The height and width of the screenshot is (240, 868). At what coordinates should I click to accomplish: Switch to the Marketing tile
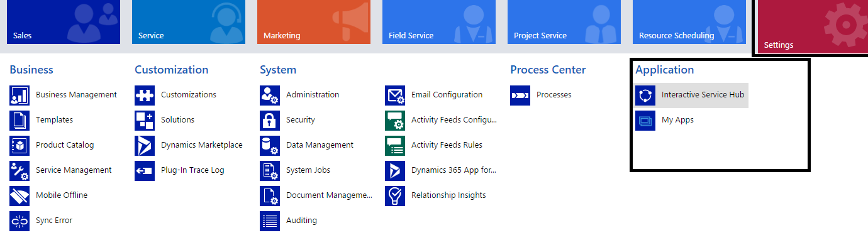click(314, 22)
